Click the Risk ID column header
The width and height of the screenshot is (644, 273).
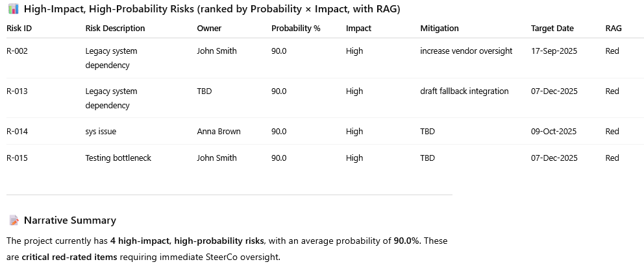pyautogui.click(x=19, y=29)
